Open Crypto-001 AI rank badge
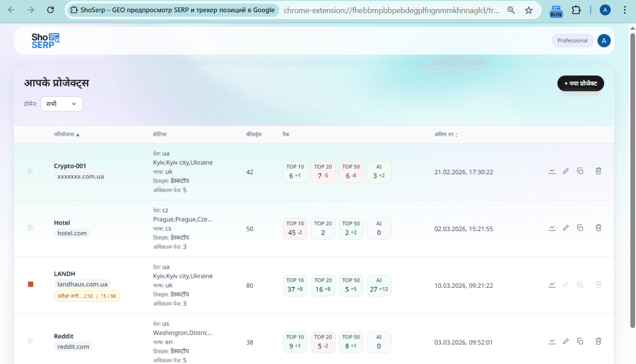 click(379, 172)
